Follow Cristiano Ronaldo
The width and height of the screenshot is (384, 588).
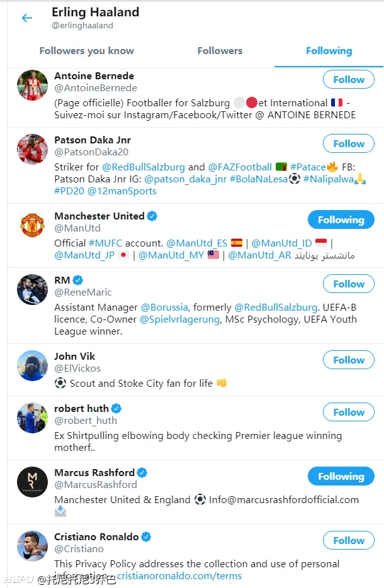point(348,540)
